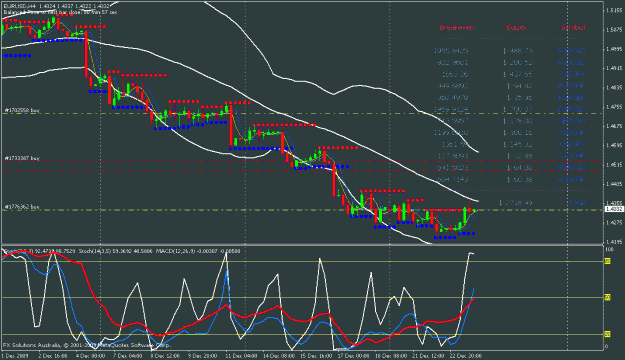The image size is (625, 360).
Task: Click the FX Solutions Australia copyright text
Action: click(86, 345)
